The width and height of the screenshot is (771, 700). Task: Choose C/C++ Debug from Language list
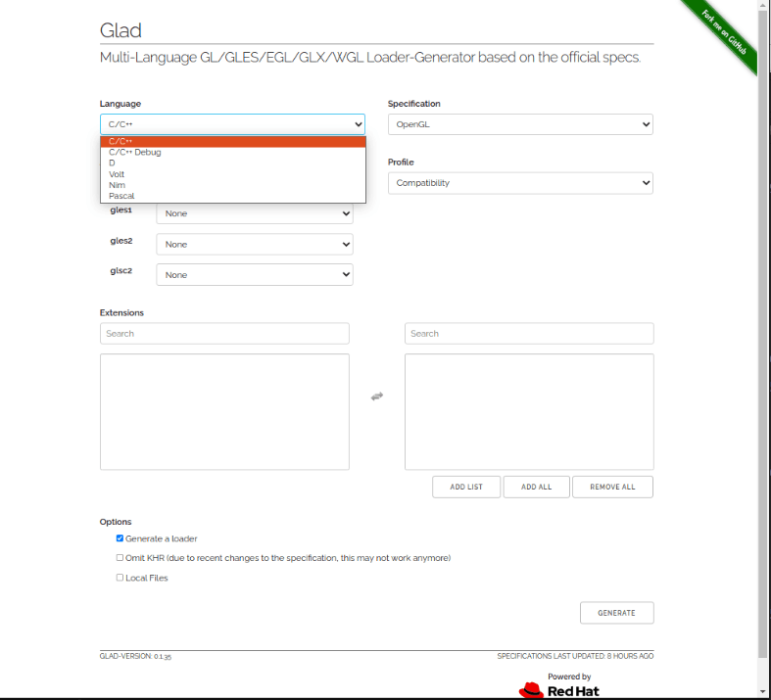232,153
